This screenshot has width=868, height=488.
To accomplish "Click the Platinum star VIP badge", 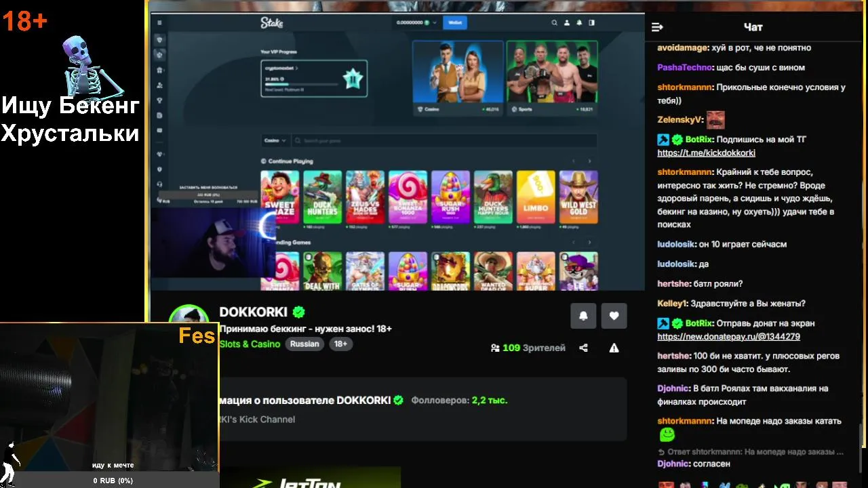I will [353, 79].
